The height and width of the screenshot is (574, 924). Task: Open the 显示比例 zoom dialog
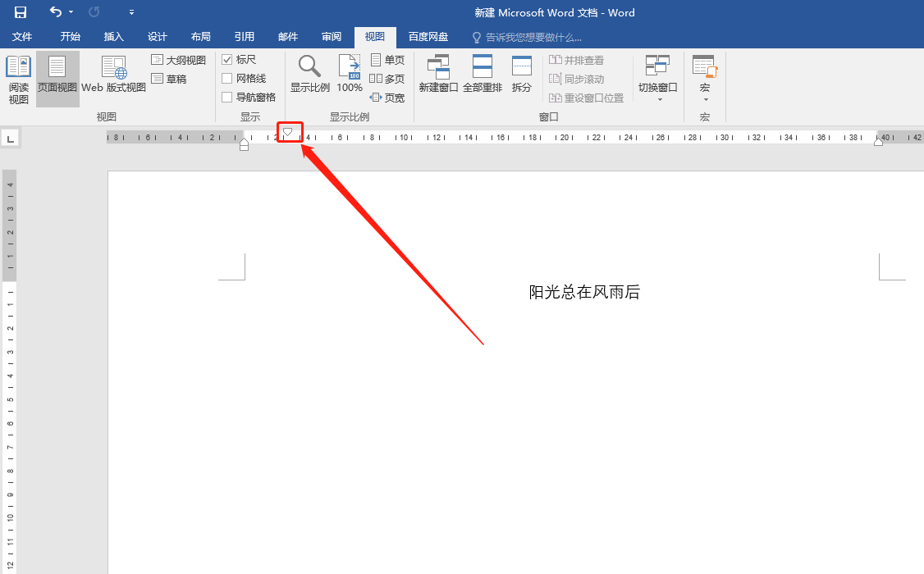(309, 74)
